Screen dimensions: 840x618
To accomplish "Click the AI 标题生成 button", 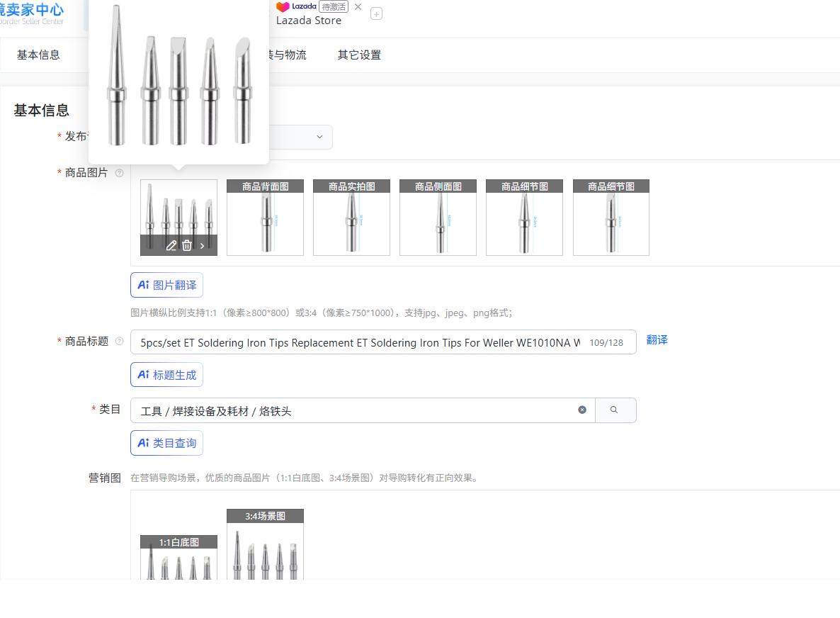I will (x=166, y=375).
